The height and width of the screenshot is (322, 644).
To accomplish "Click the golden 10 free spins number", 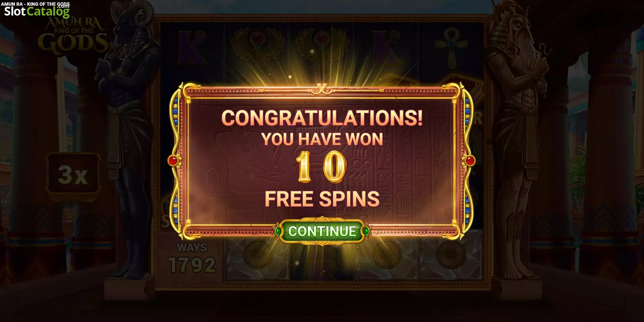I will coord(321,167).
